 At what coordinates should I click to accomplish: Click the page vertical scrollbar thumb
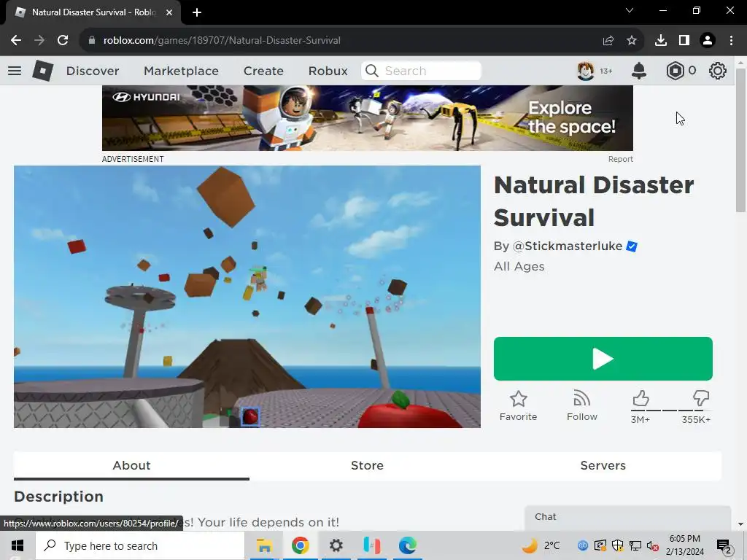[740, 141]
